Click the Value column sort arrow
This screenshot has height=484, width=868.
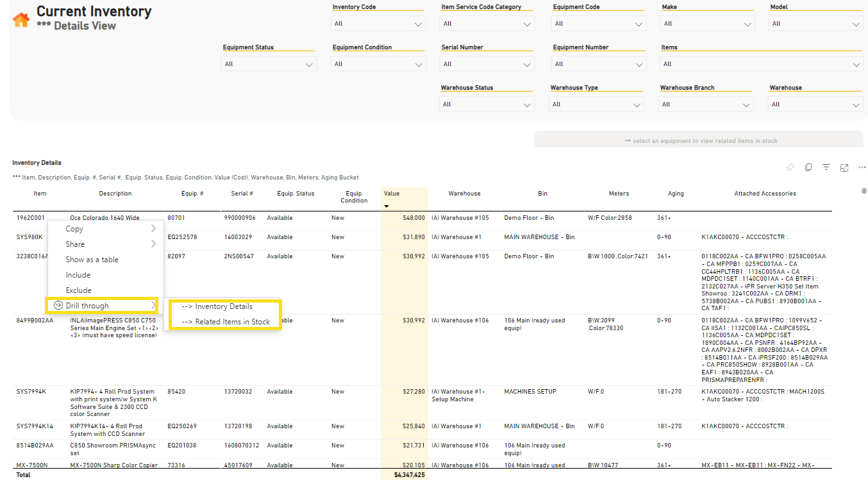(x=387, y=206)
